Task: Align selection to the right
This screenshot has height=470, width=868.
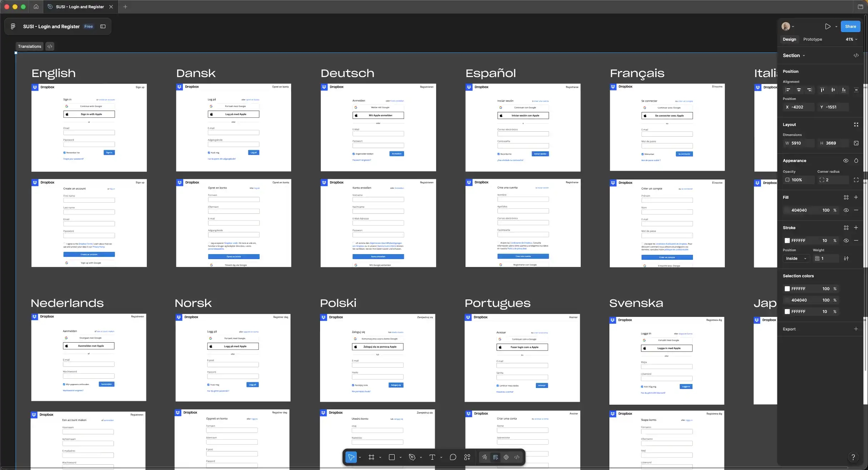Action: pos(809,90)
